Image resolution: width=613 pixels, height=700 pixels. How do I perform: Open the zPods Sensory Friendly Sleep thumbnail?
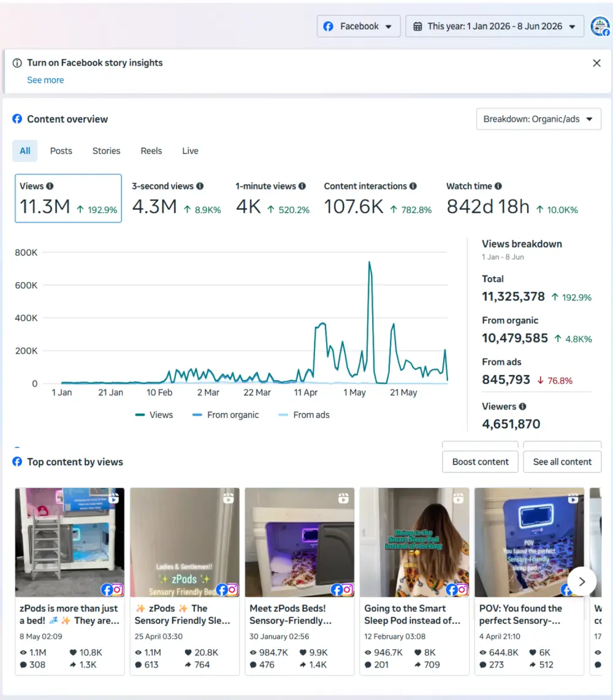point(185,542)
